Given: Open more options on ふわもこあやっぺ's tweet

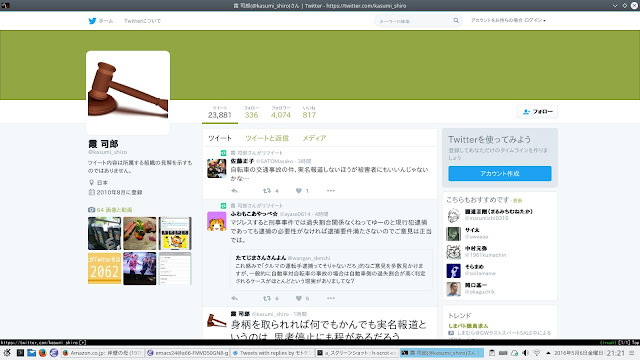Looking at the screenshot, I should (331, 298).
